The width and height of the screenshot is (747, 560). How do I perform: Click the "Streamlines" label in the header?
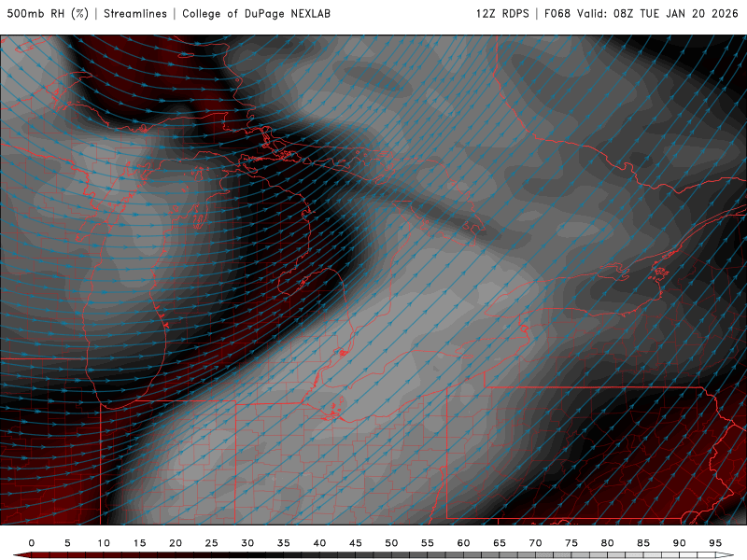click(135, 14)
